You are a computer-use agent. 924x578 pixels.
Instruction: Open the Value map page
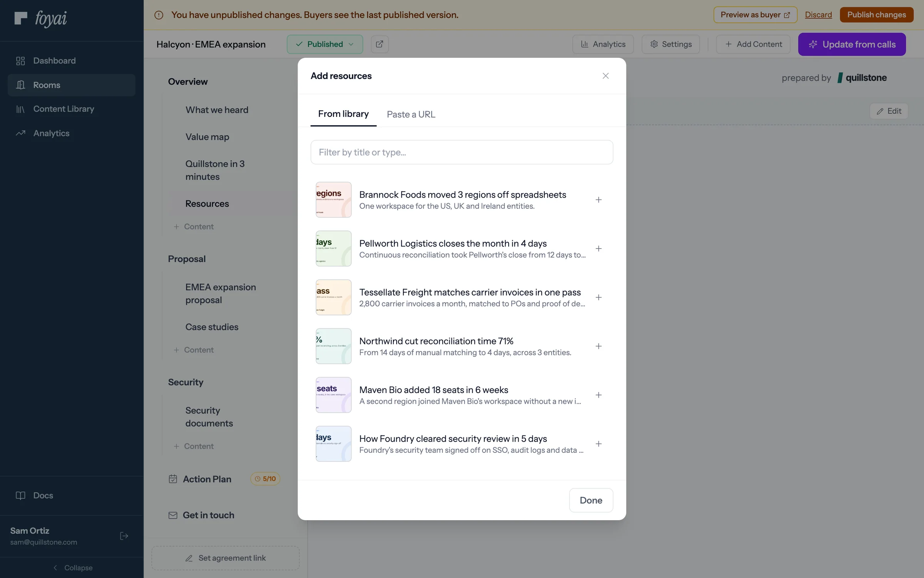click(207, 137)
